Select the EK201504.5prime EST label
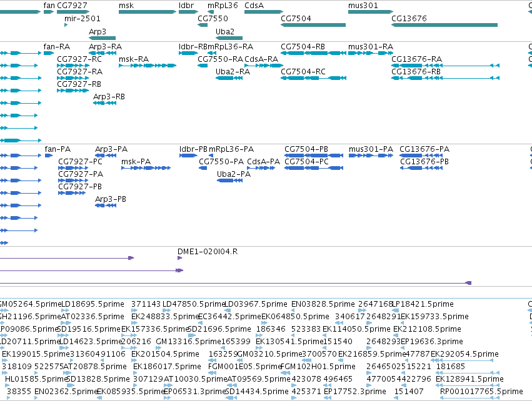Screen dimensions: 532x401 165,355
